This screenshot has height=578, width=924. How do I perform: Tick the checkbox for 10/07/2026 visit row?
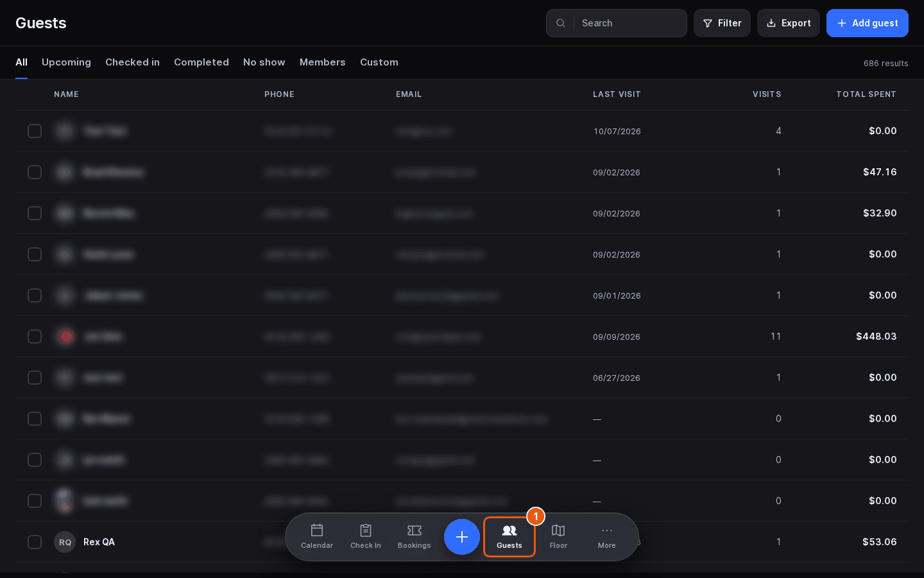click(35, 131)
